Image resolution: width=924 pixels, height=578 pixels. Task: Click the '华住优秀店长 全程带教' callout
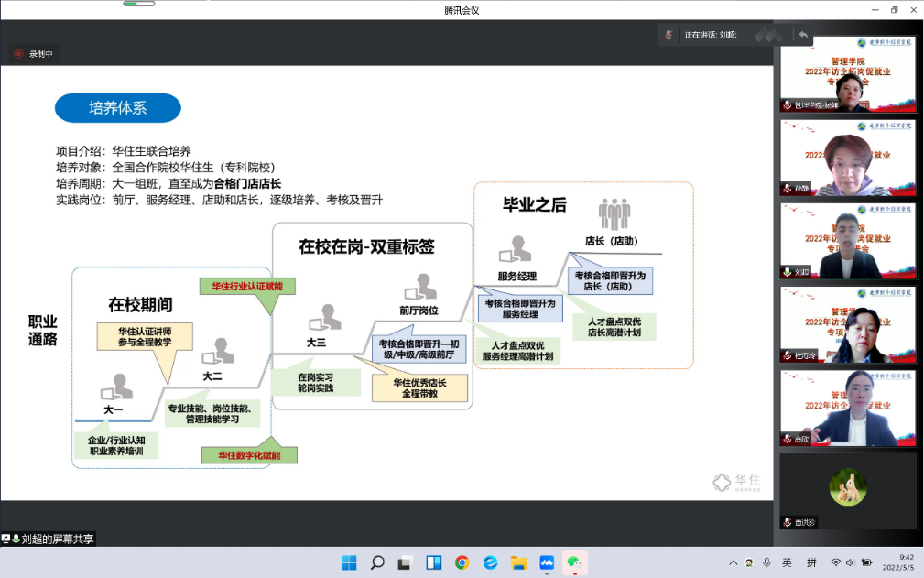coord(419,387)
